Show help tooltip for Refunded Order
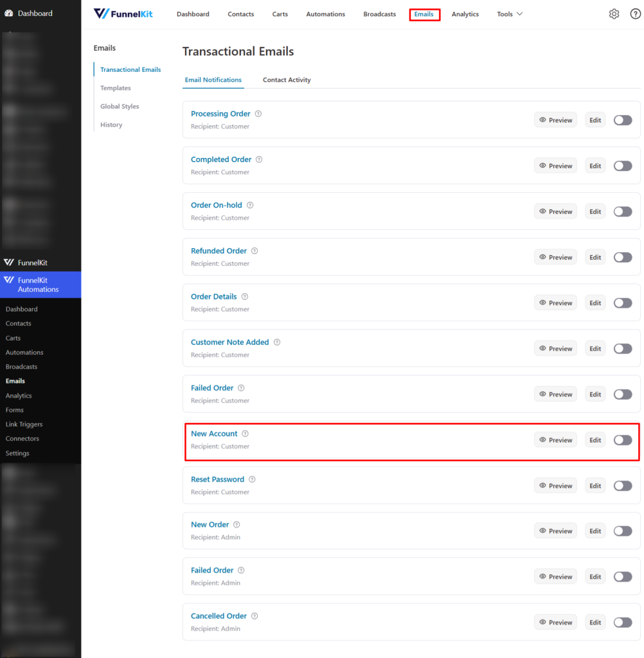644x658 pixels. point(255,251)
